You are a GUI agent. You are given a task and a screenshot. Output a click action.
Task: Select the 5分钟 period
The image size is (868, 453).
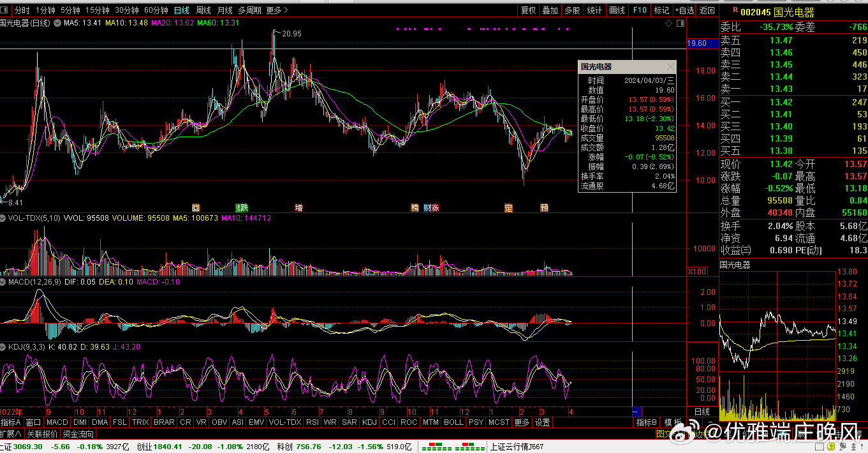[70, 10]
